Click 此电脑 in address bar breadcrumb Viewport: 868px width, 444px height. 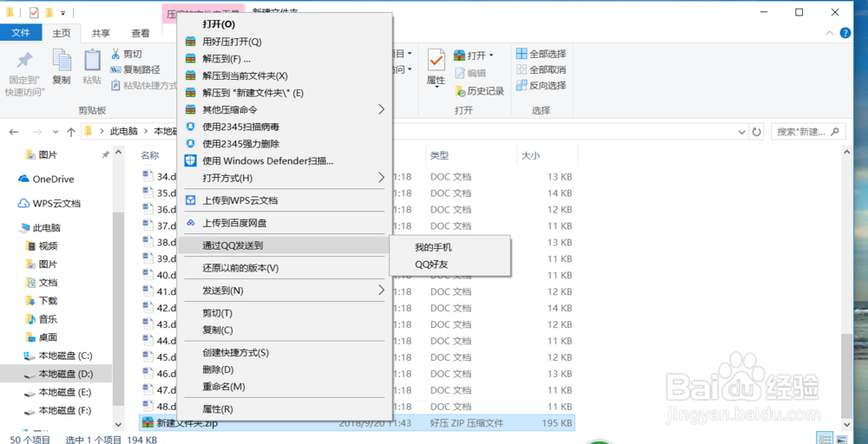123,132
